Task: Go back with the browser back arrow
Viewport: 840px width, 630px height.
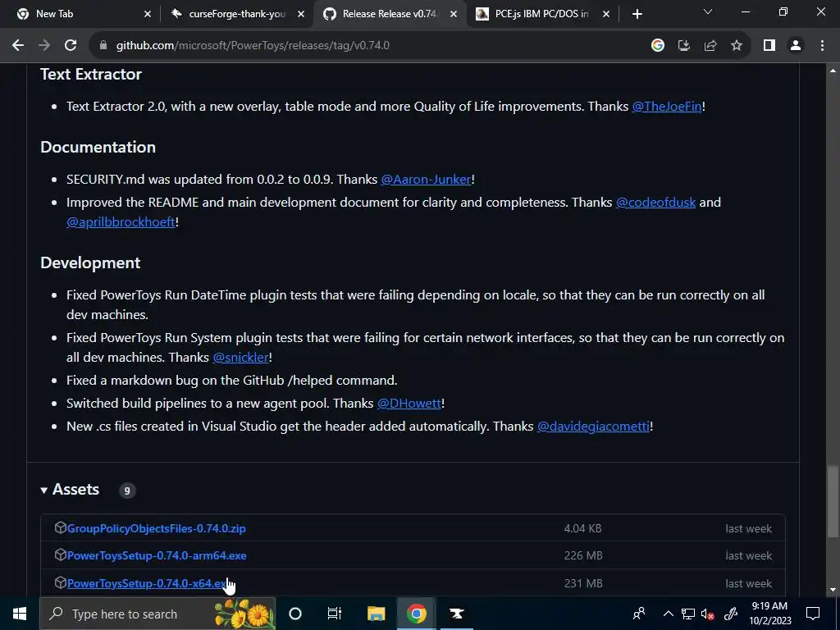Action: [18, 46]
